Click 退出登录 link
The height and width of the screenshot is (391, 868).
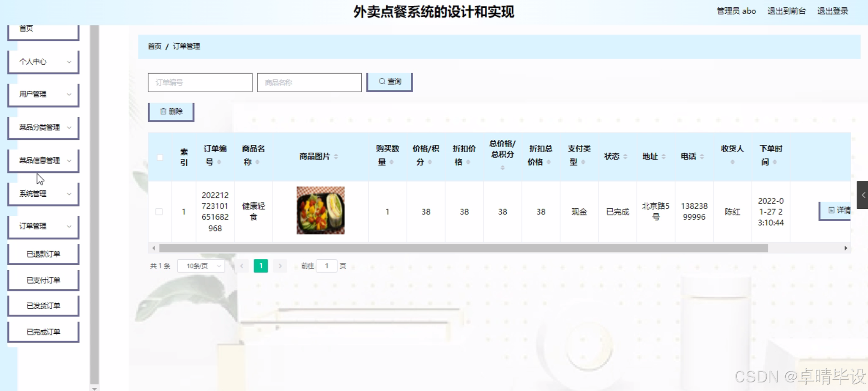click(x=833, y=11)
